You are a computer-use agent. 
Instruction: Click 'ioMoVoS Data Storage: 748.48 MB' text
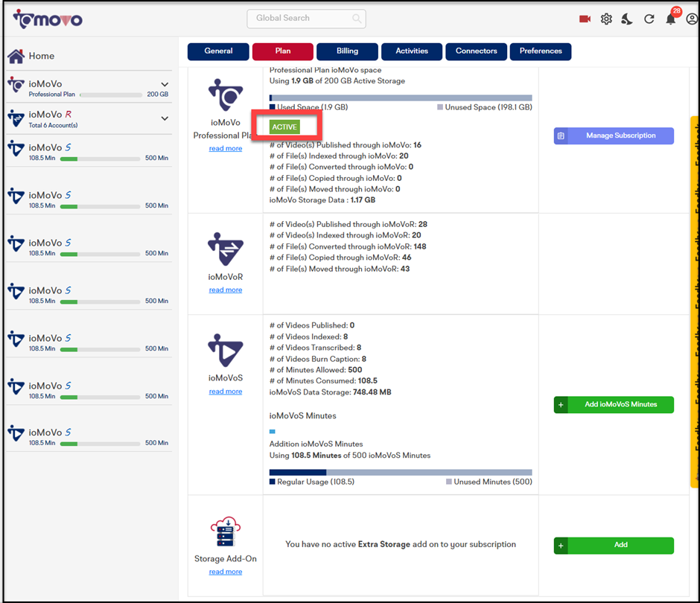pyautogui.click(x=330, y=392)
